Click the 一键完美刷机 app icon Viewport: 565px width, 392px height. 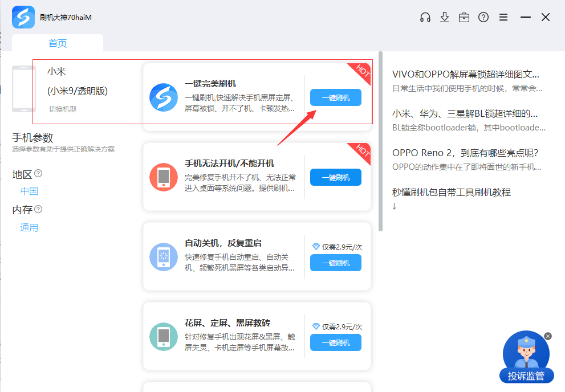(164, 97)
